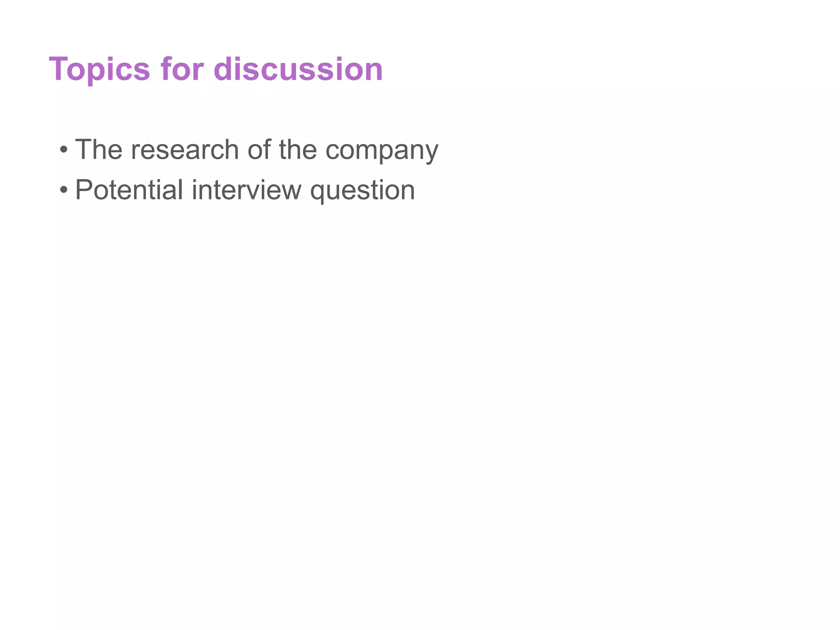Click the final 'n' of 'discussion' title
The width and height of the screenshot is (840, 630).
[373, 70]
